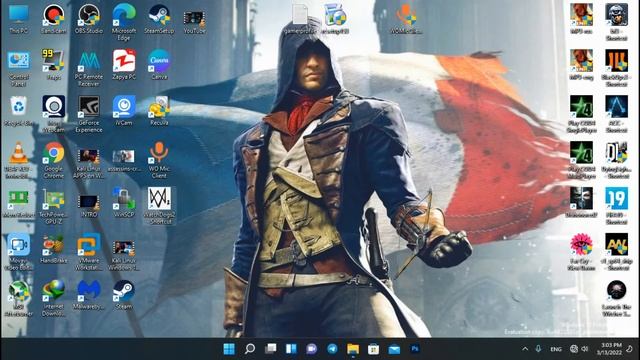Select the webcam app icon beside Recycle Bin
The image size is (640, 360).
[53, 114]
